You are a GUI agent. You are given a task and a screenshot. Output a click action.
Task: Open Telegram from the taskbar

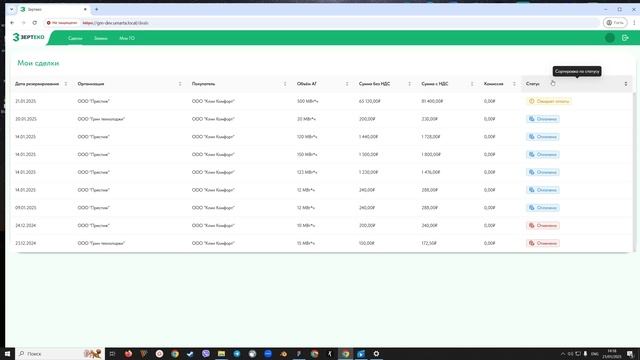click(237, 353)
